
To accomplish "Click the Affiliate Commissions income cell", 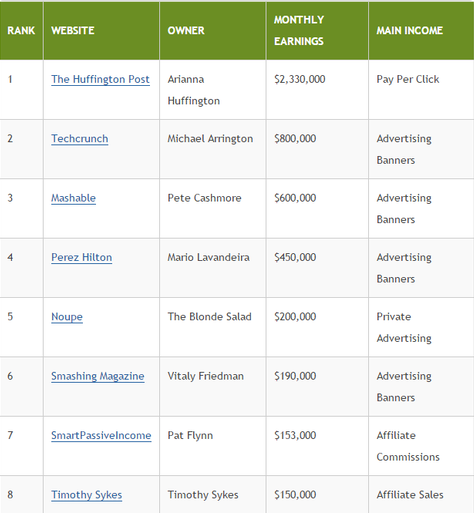I will click(x=421, y=446).
